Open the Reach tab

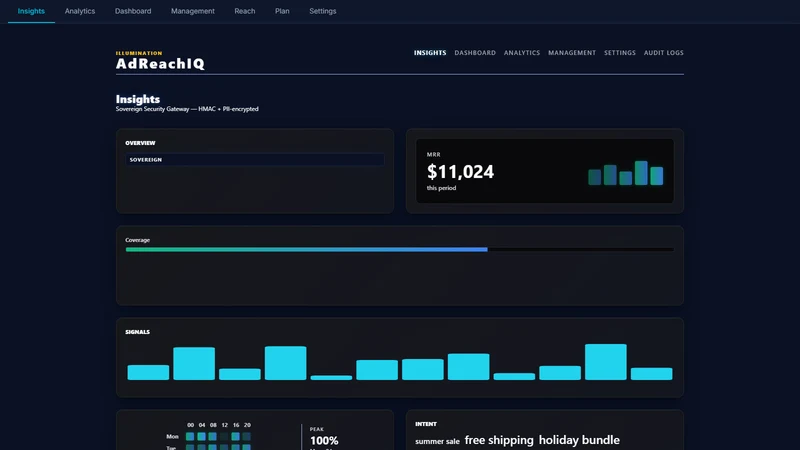tap(244, 11)
